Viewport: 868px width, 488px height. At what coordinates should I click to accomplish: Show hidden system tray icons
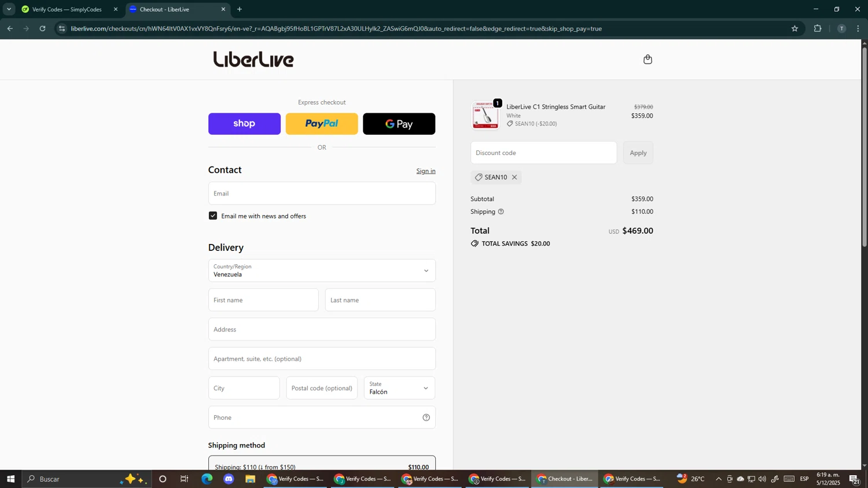point(719,479)
